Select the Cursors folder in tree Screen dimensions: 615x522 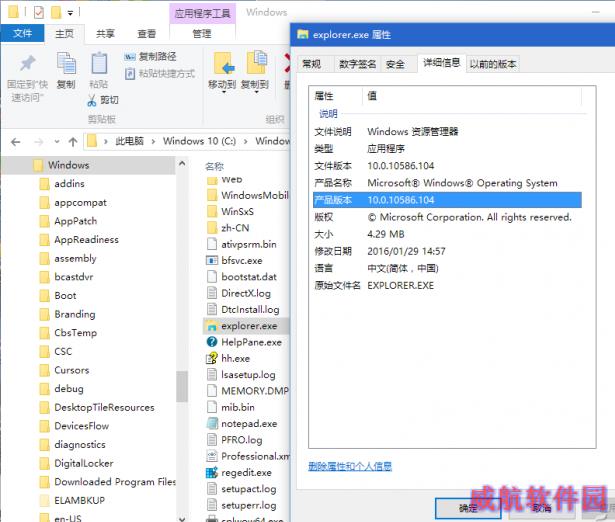click(x=72, y=370)
